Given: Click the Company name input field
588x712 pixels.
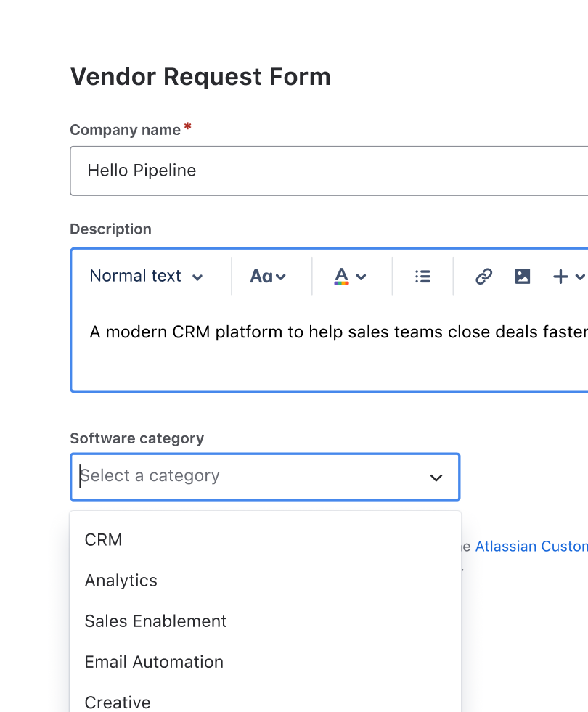Looking at the screenshot, I should 327,171.
